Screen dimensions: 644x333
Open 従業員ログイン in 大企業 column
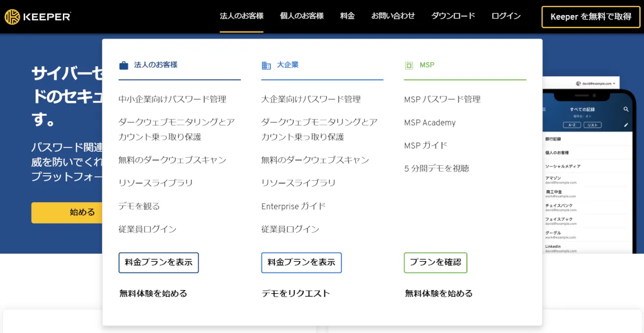coord(290,229)
